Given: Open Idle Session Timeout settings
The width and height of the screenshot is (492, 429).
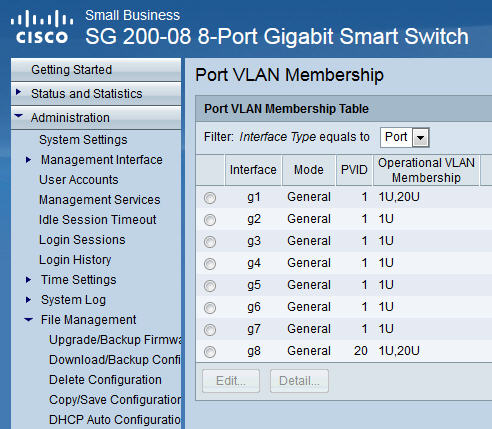Looking at the screenshot, I should pos(98,220).
